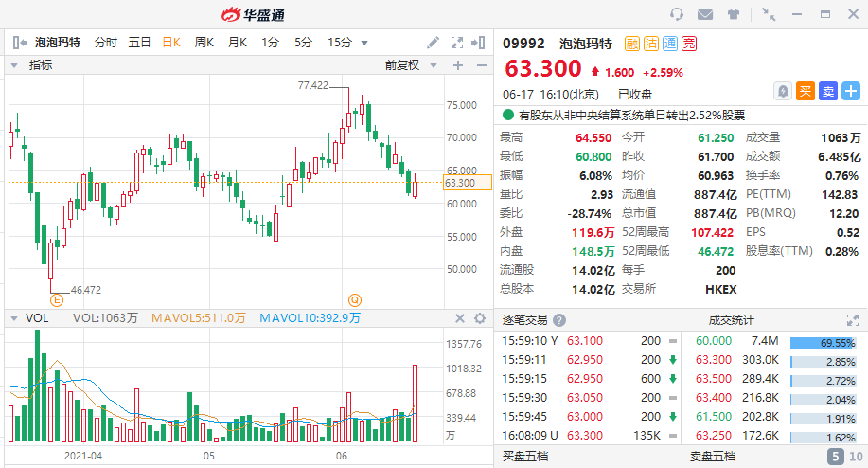
Task: Close the VOL indicator panel
Action: tap(459, 318)
